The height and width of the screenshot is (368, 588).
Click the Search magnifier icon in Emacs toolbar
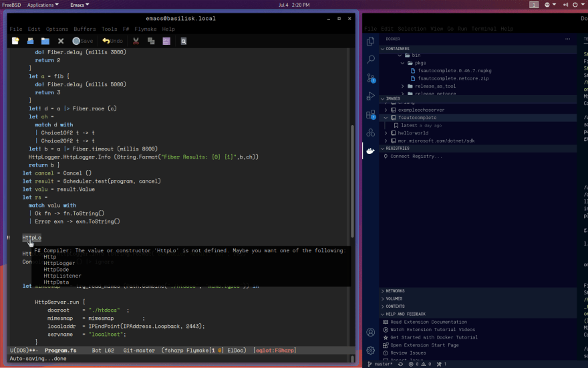tap(183, 41)
